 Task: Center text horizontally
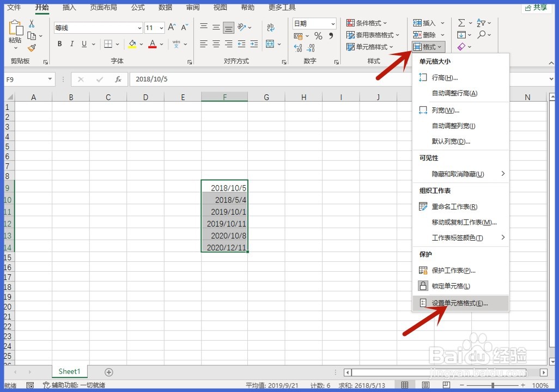tap(216, 44)
